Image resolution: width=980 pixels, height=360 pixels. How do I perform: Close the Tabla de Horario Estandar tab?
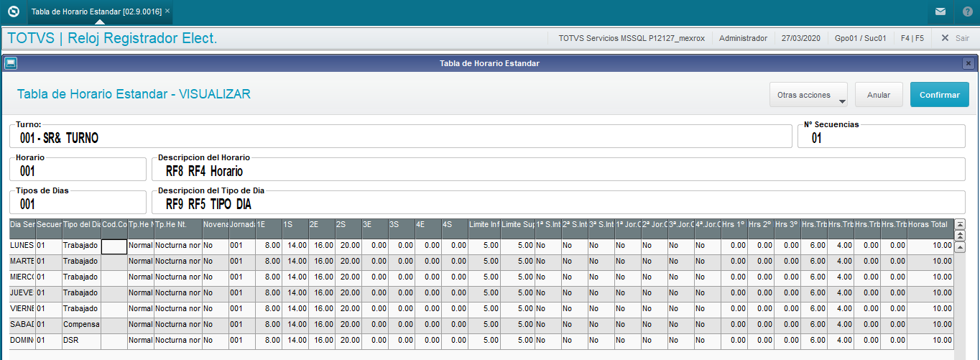tap(167, 11)
